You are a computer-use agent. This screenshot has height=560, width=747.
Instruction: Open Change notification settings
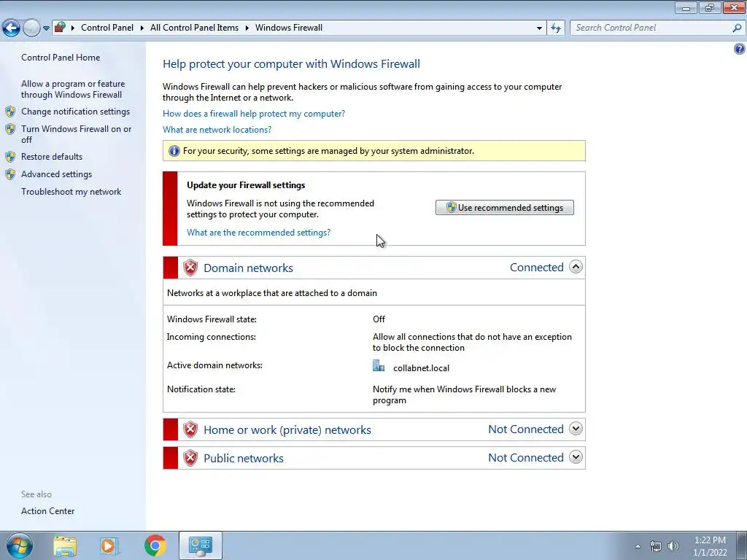coord(75,112)
